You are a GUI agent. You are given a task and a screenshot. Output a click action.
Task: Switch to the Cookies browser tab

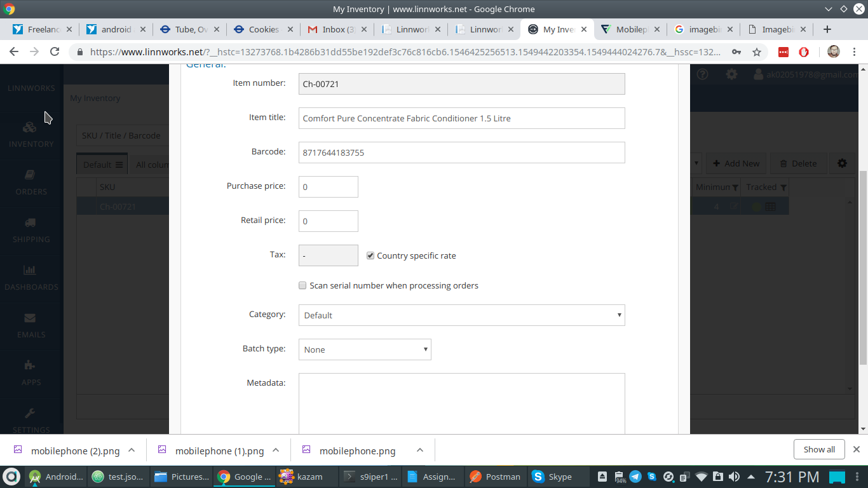pyautogui.click(x=263, y=29)
